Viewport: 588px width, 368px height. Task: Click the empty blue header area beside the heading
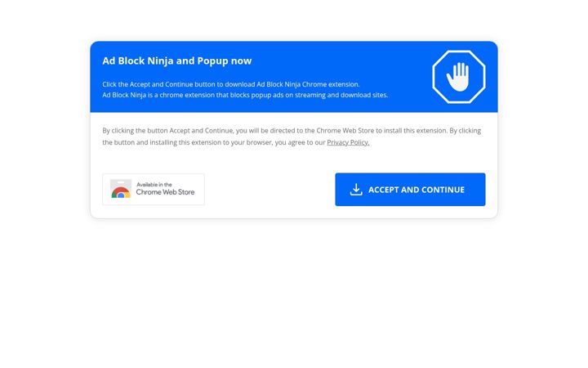click(337, 61)
